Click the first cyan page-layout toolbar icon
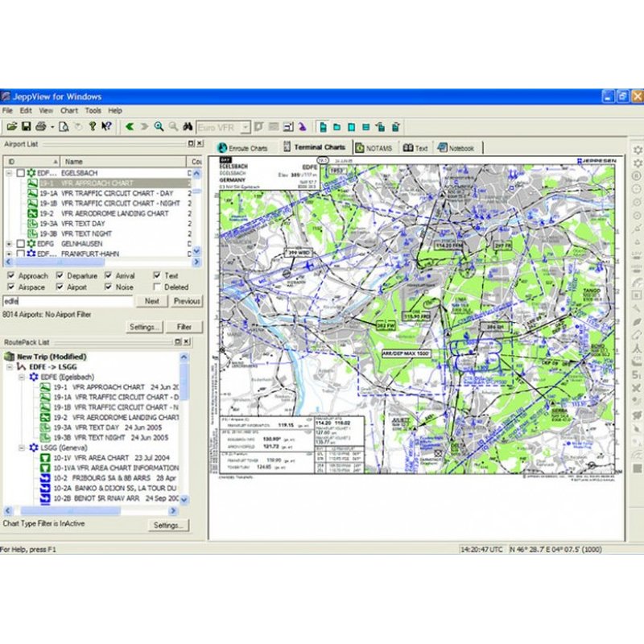Screen dimensions: 644x644 [324, 127]
